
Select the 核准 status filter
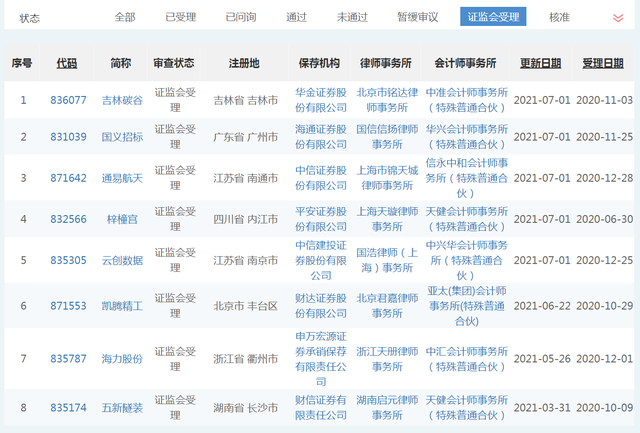[x=559, y=17]
